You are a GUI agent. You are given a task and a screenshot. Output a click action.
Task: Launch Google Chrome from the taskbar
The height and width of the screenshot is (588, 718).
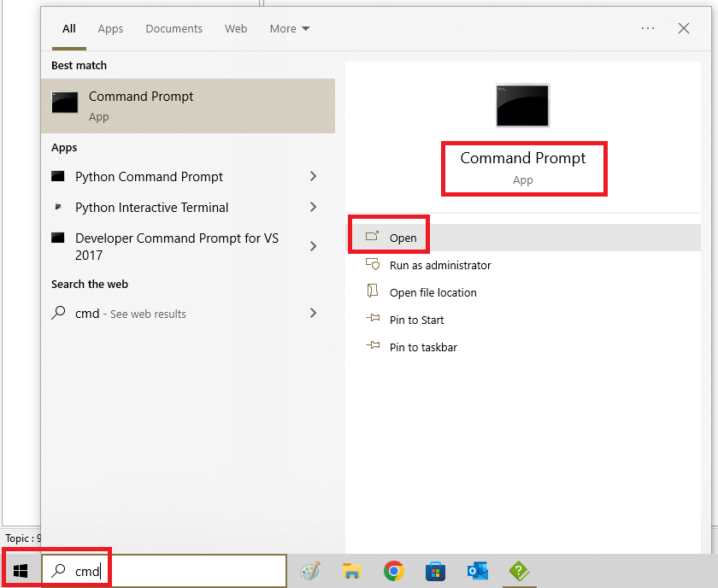click(393, 572)
